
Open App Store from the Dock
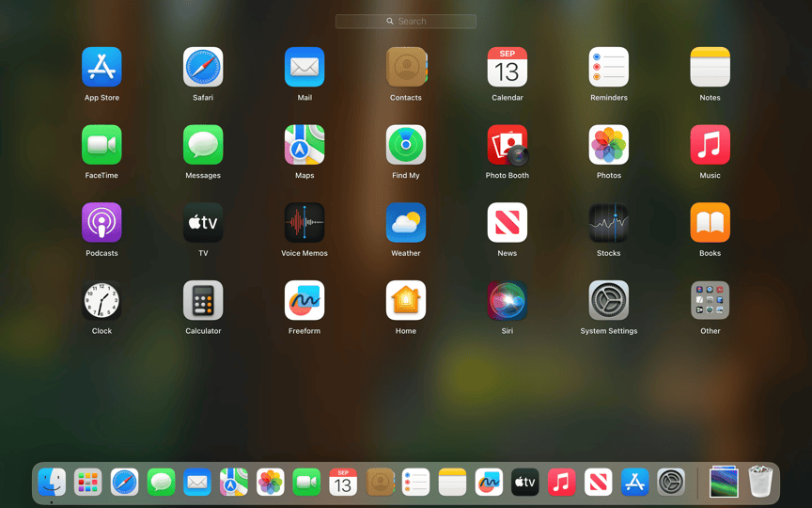635,482
